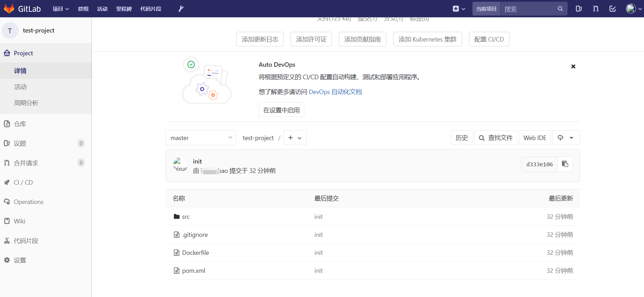
Task: Open the download source code dropdown
Action: click(x=566, y=138)
